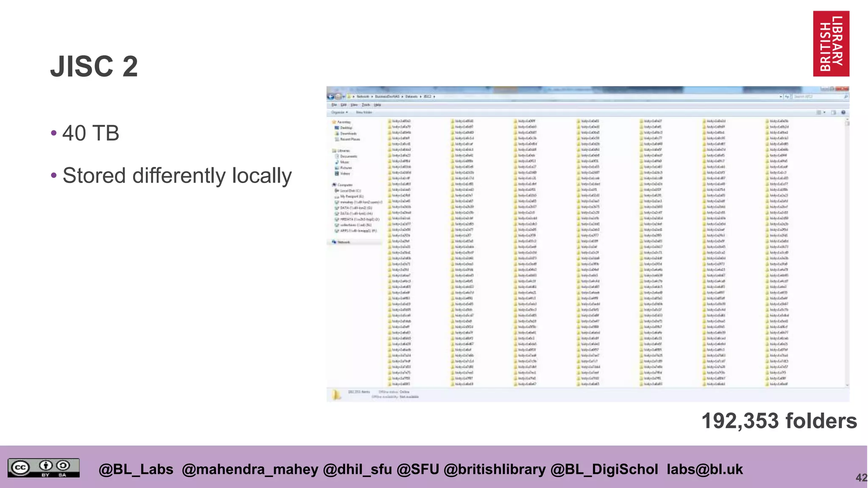The height and width of the screenshot is (488, 868).
Task: Select DATA (G:) network drive
Action: 353,208
